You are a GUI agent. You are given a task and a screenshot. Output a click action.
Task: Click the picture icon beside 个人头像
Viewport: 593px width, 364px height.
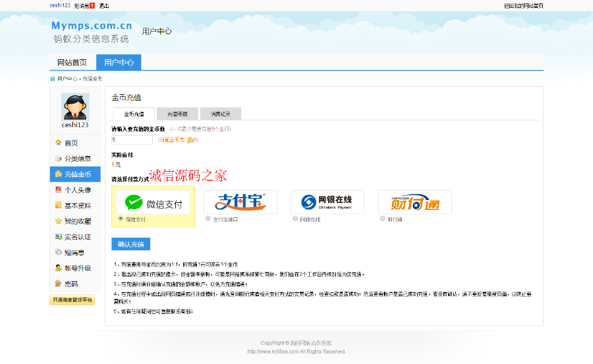tap(58, 190)
